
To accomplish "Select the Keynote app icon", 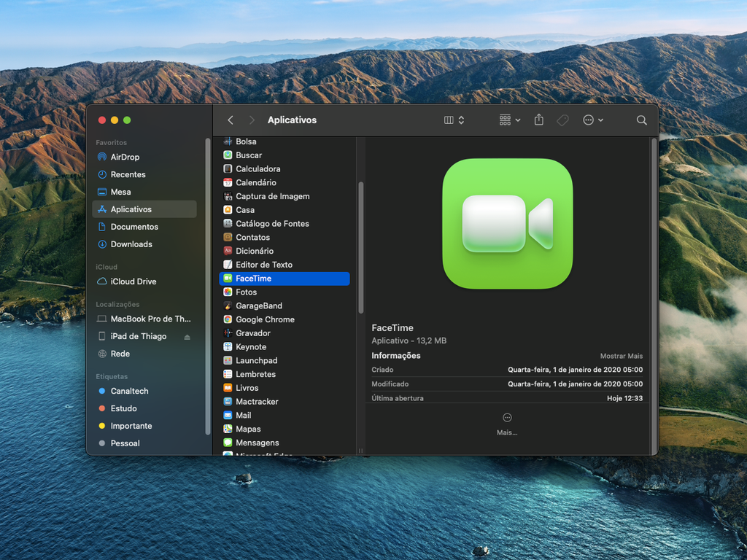I will tap(228, 346).
